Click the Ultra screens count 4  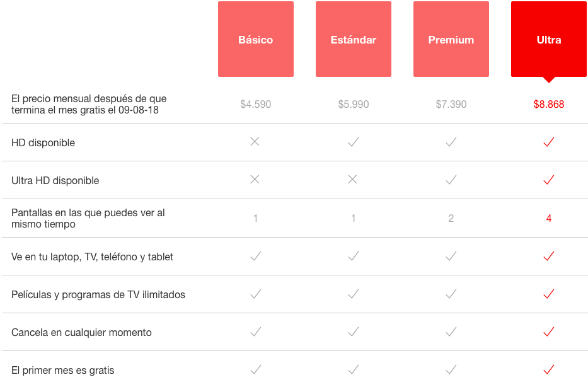click(548, 218)
